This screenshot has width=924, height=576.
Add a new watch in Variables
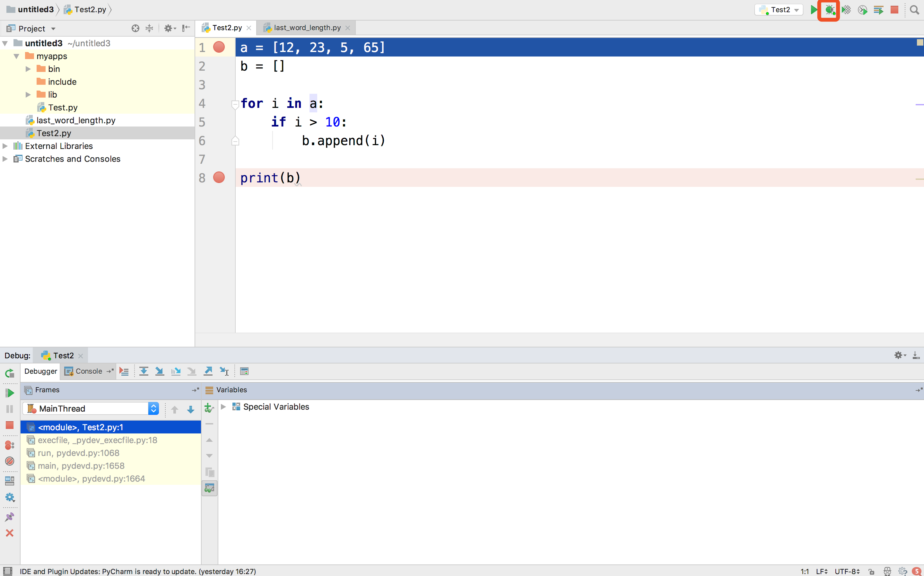[209, 408]
